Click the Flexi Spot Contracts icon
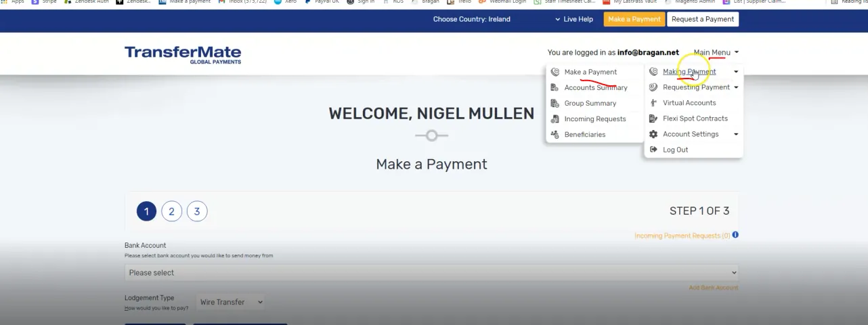 point(653,118)
